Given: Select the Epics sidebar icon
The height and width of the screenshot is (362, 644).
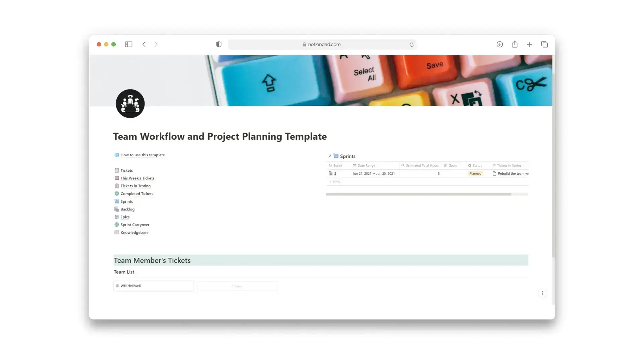Looking at the screenshot, I should pos(117,217).
